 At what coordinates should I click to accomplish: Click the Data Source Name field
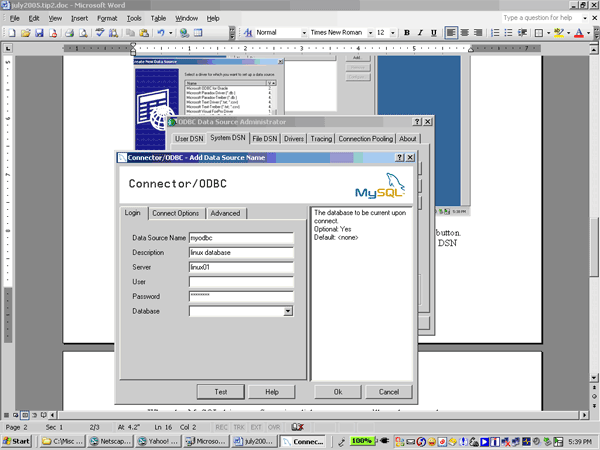coord(241,238)
